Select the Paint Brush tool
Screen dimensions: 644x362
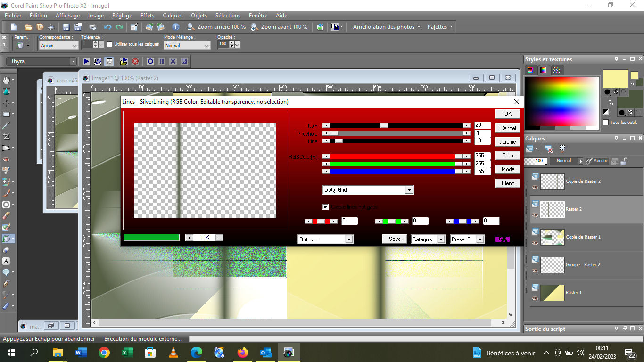tap(7, 193)
